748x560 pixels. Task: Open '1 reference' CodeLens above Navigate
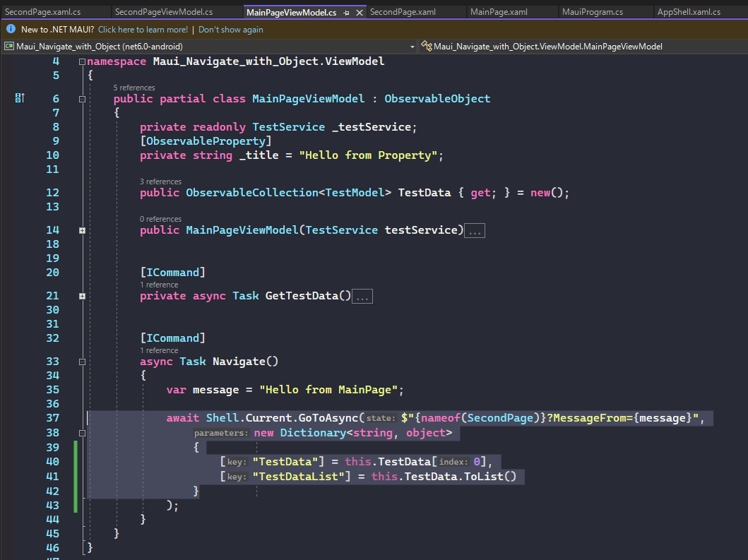tap(159, 350)
